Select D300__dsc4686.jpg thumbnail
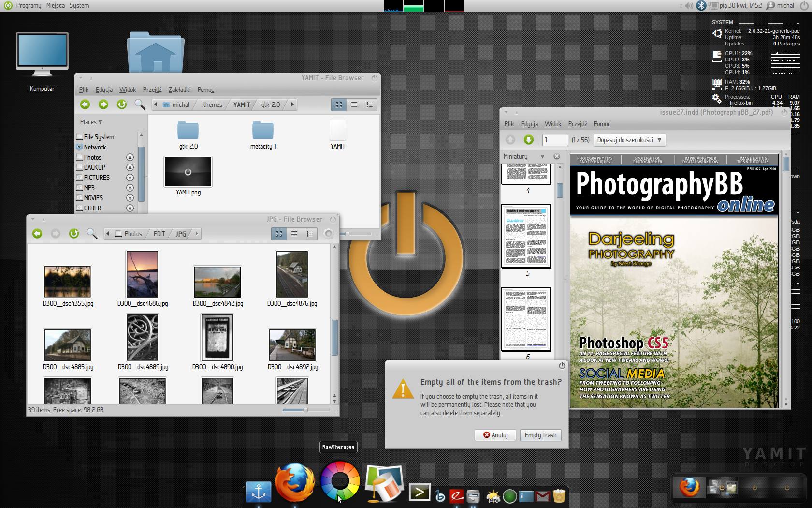 coord(142,274)
